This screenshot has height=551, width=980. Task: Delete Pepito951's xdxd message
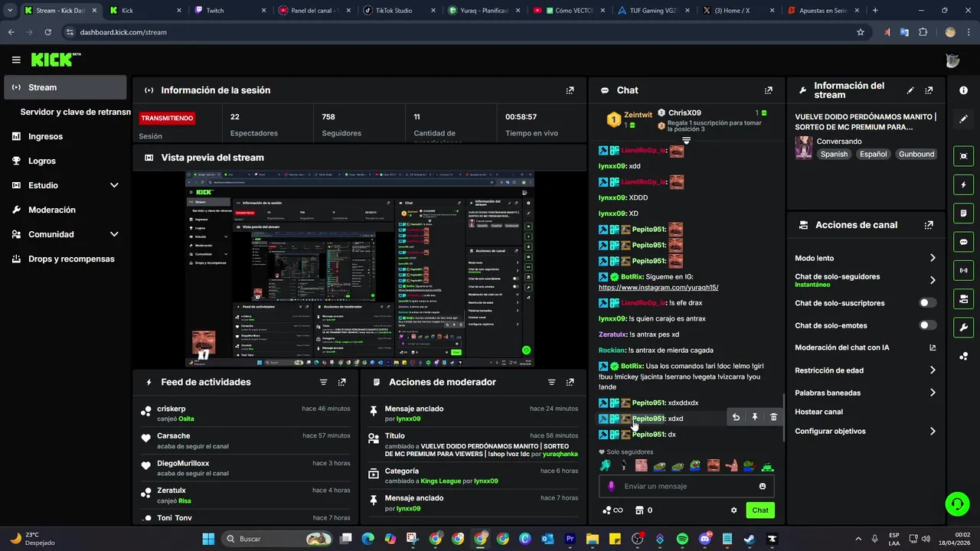click(x=773, y=417)
